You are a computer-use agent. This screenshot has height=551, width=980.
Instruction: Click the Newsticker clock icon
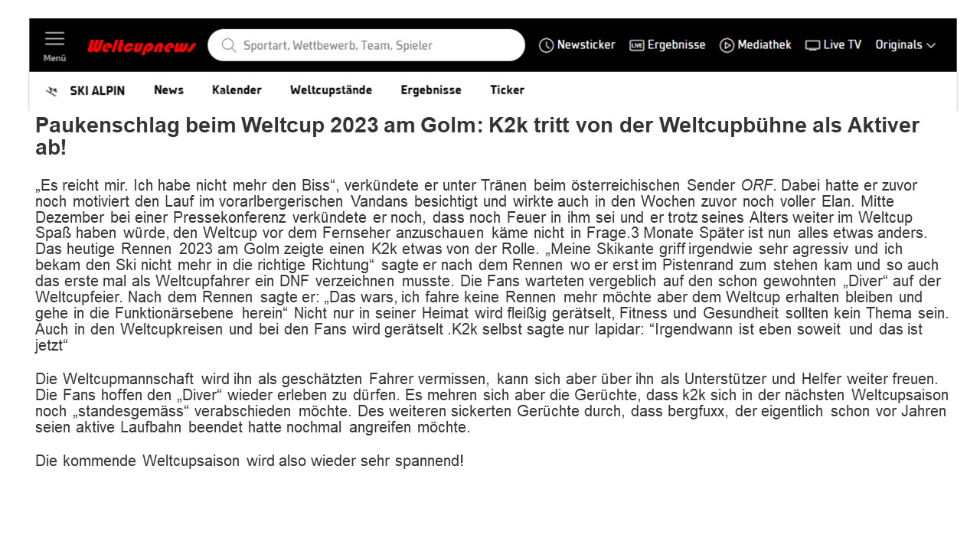(546, 45)
